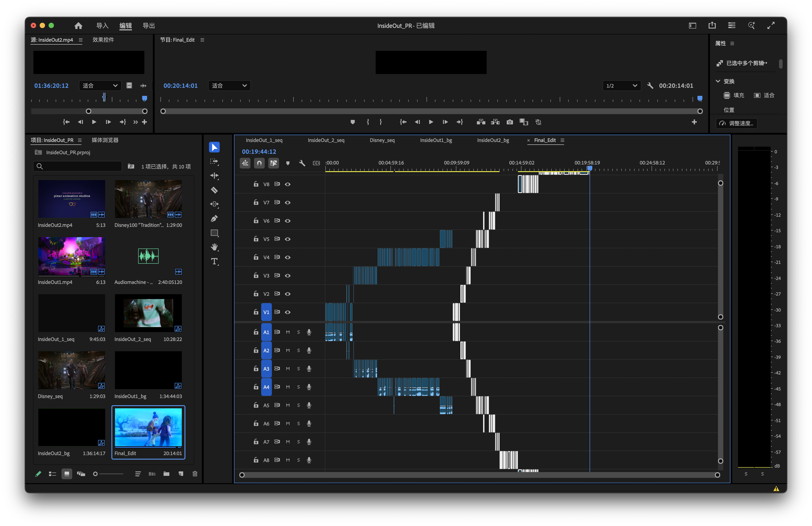Select the Type tool
Screen dimensions: 812x526
214,261
